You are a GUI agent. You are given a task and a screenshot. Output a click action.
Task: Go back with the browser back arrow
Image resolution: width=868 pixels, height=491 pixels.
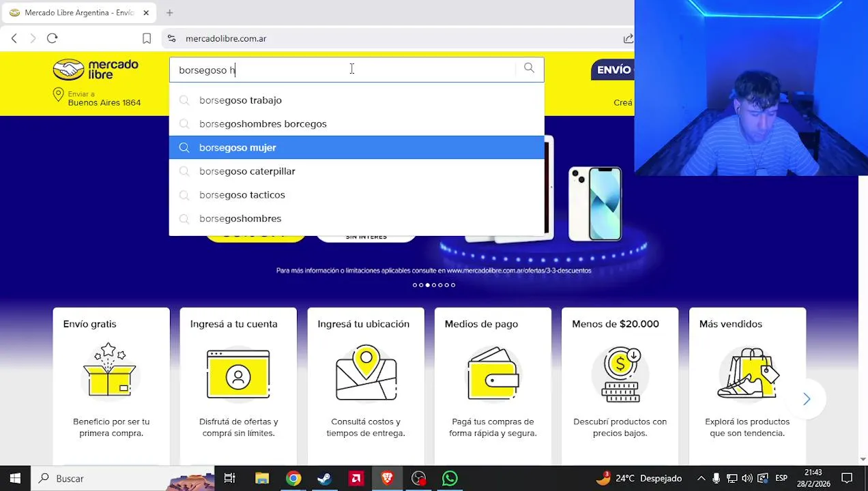point(14,38)
